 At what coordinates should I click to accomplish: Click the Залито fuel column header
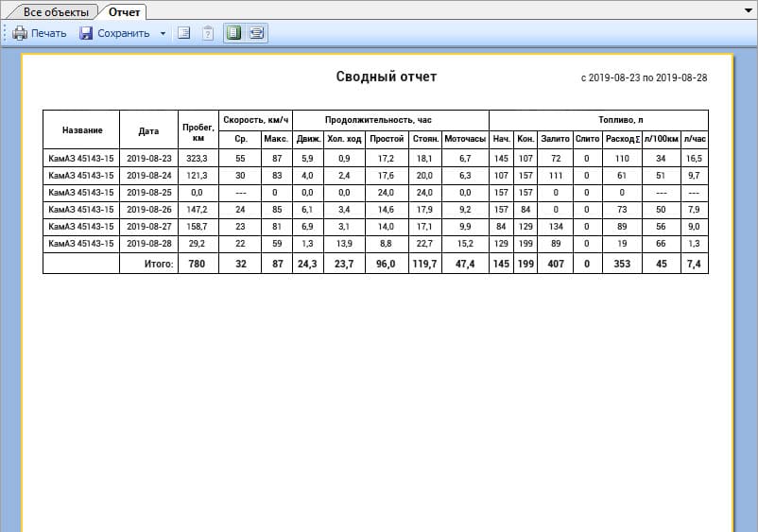(555, 139)
